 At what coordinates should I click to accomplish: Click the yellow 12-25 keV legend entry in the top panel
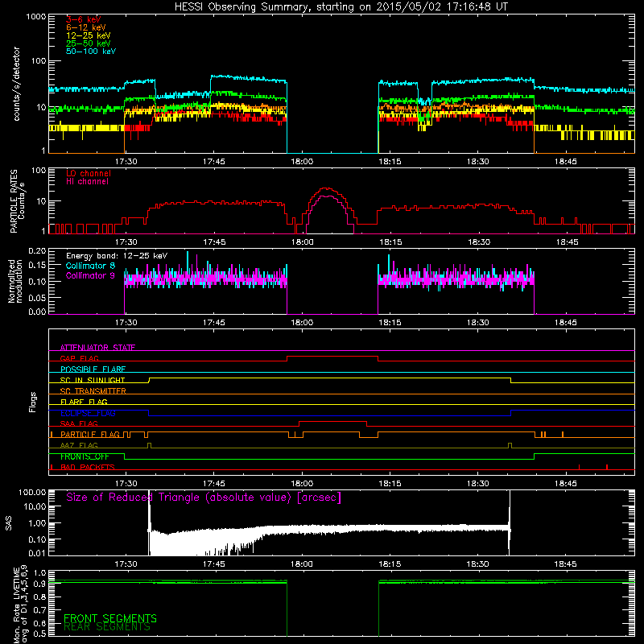[89, 35]
